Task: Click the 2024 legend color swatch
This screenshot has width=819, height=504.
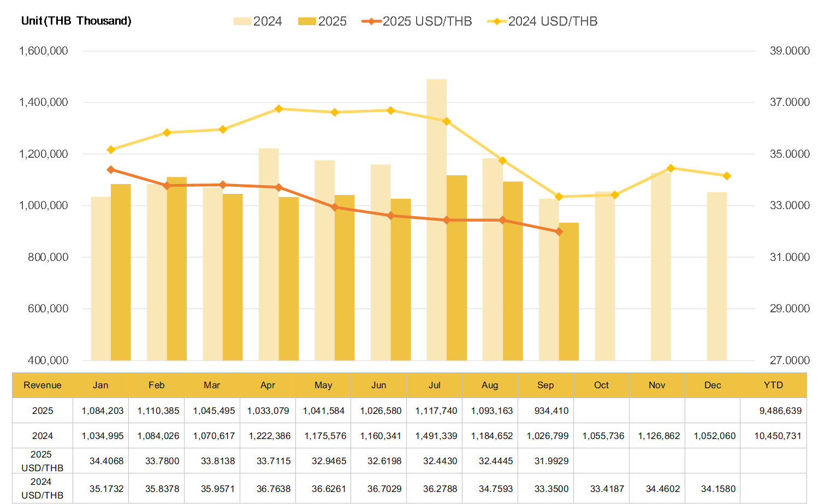Action: coord(242,21)
